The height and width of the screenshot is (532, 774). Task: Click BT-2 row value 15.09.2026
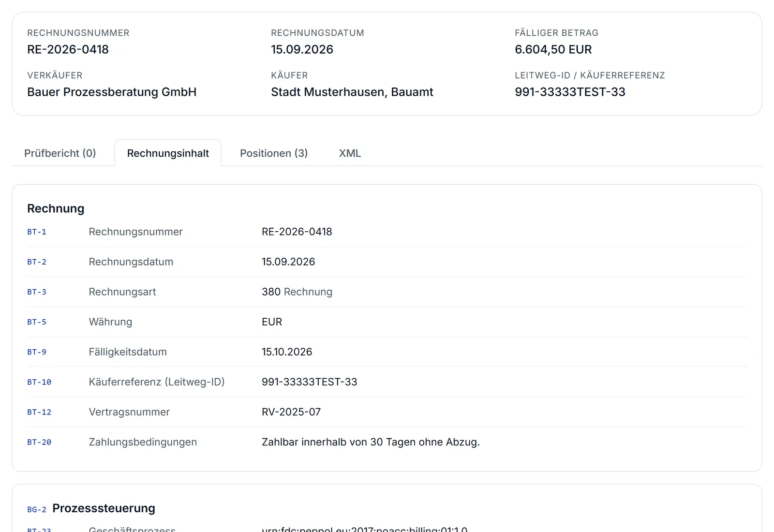tap(288, 262)
